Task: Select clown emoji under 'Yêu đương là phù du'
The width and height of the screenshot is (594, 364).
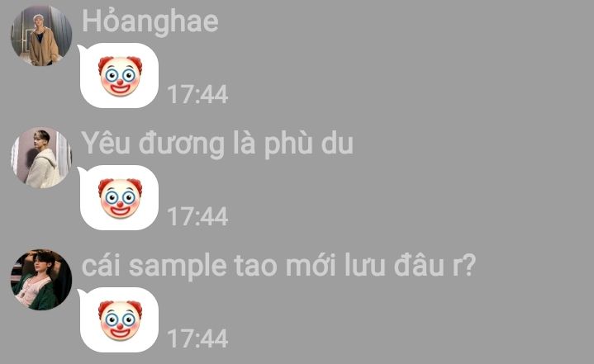Action: click(120, 199)
